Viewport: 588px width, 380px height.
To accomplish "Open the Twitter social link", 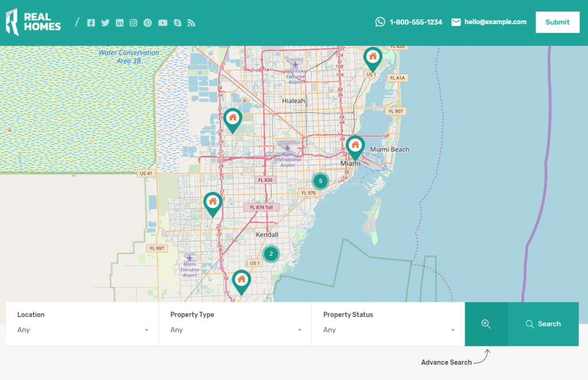I will (x=106, y=23).
